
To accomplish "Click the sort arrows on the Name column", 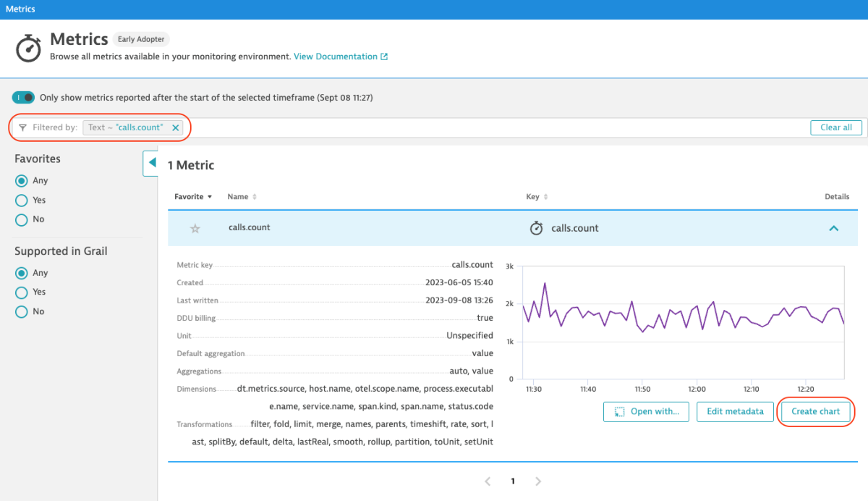I will coord(255,196).
